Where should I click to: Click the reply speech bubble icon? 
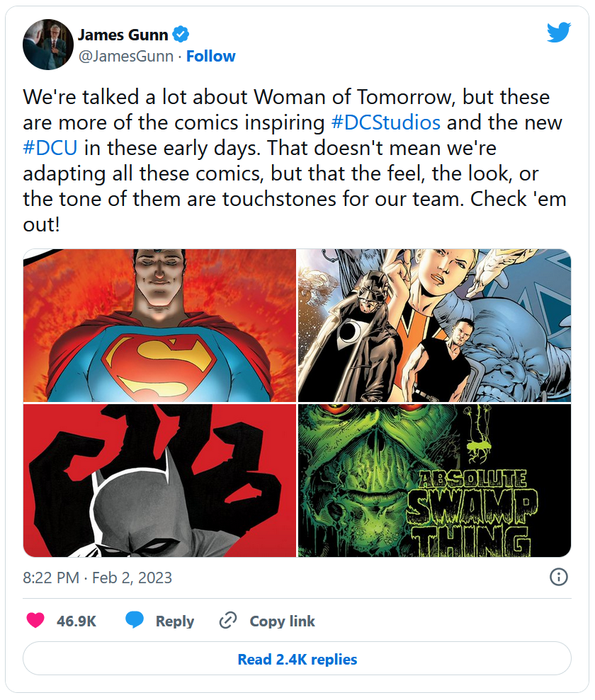(x=135, y=621)
